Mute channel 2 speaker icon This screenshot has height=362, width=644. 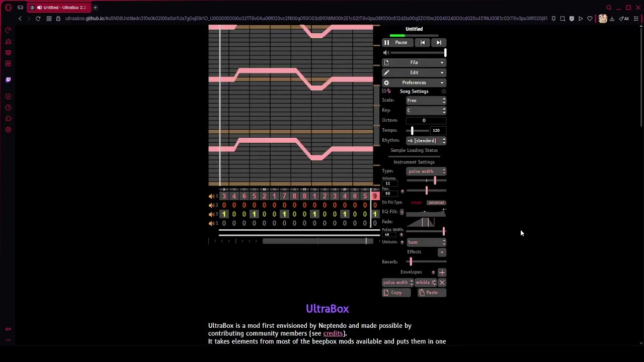click(x=212, y=205)
